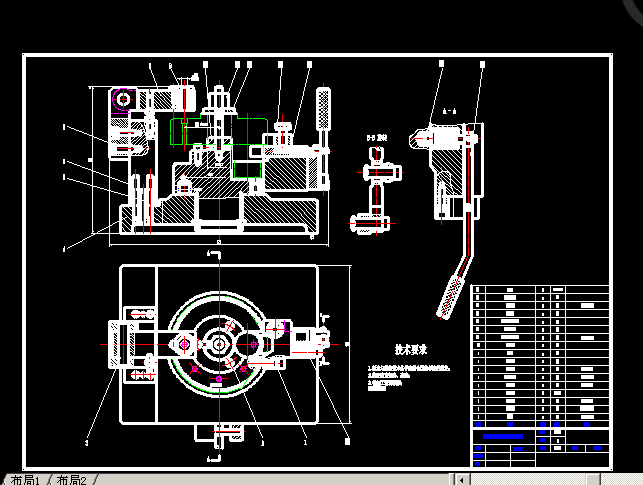Click the horizontal scrollbar left arrow

[x=462, y=480]
